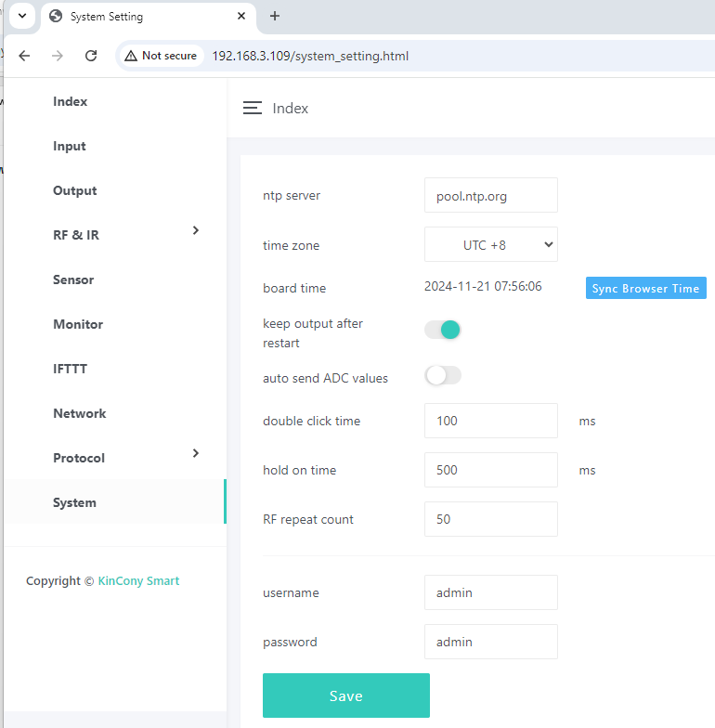The height and width of the screenshot is (728, 715).
Task: Expand the RF & IR submenu
Action: click(195, 230)
